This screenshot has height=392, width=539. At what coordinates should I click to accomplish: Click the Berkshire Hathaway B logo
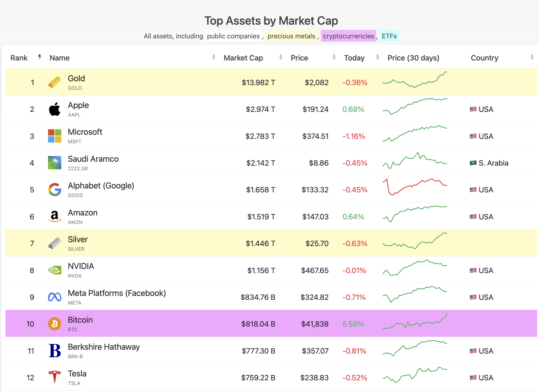(55, 351)
